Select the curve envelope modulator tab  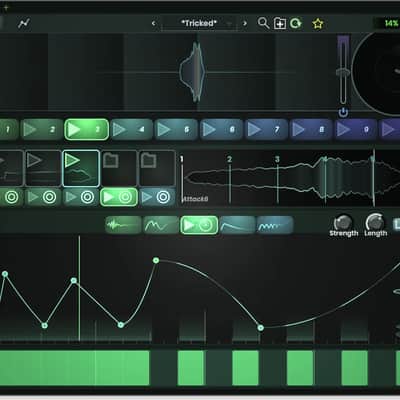[x=161, y=226]
